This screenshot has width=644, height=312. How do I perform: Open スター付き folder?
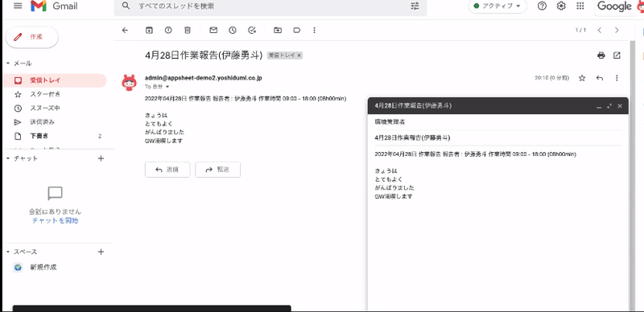[55, 94]
